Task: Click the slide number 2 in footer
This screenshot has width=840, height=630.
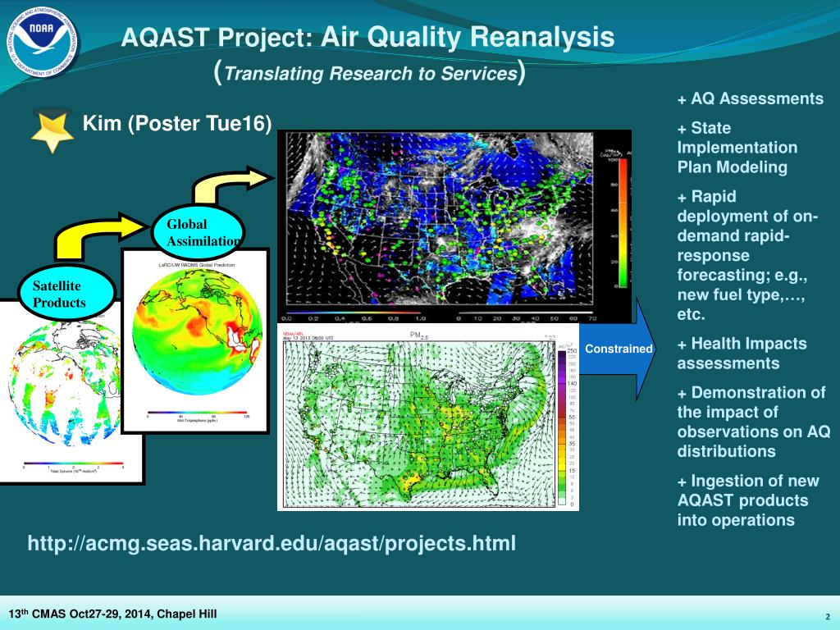Action: pyautogui.click(x=828, y=617)
